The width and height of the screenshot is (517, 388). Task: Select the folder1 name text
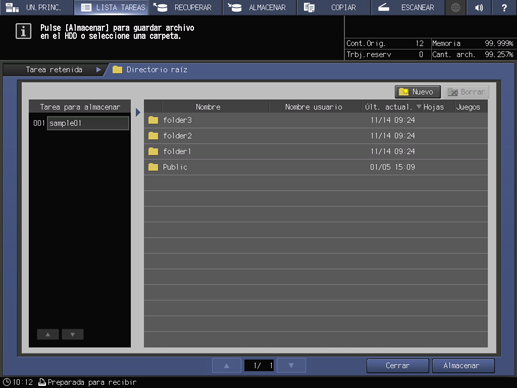pyautogui.click(x=177, y=151)
